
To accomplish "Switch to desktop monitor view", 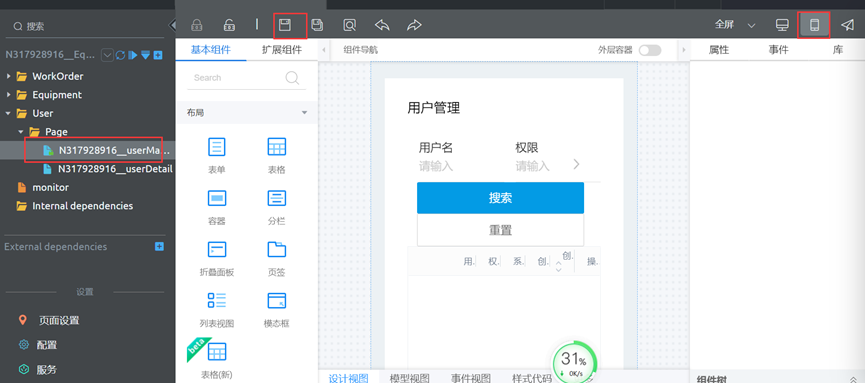I will [782, 25].
